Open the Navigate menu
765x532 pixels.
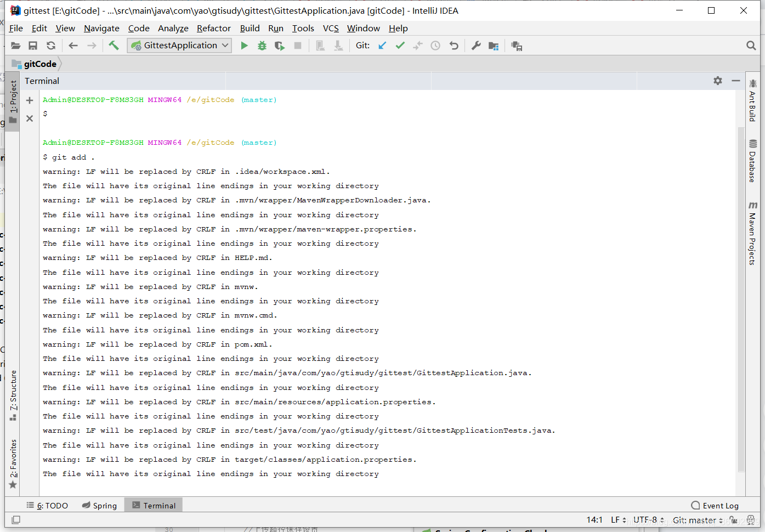pyautogui.click(x=101, y=29)
